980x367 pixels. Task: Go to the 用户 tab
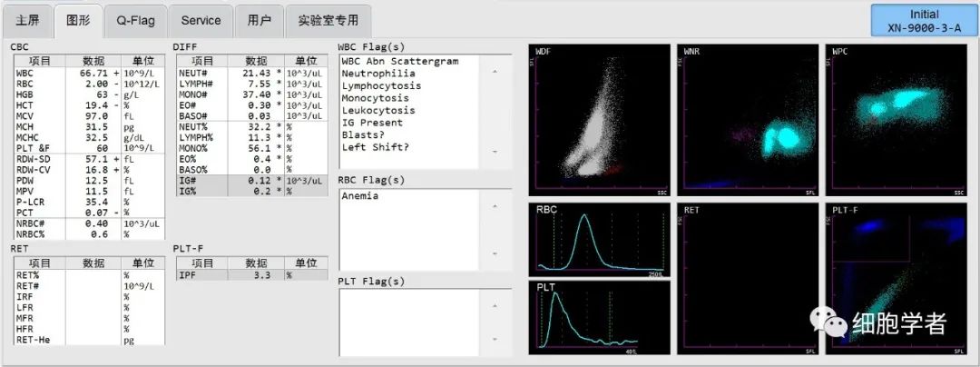(259, 20)
